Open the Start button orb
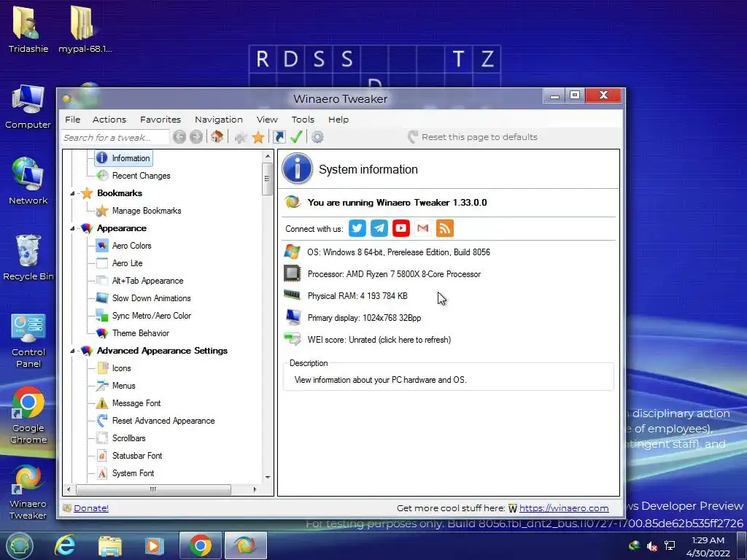 [20, 545]
